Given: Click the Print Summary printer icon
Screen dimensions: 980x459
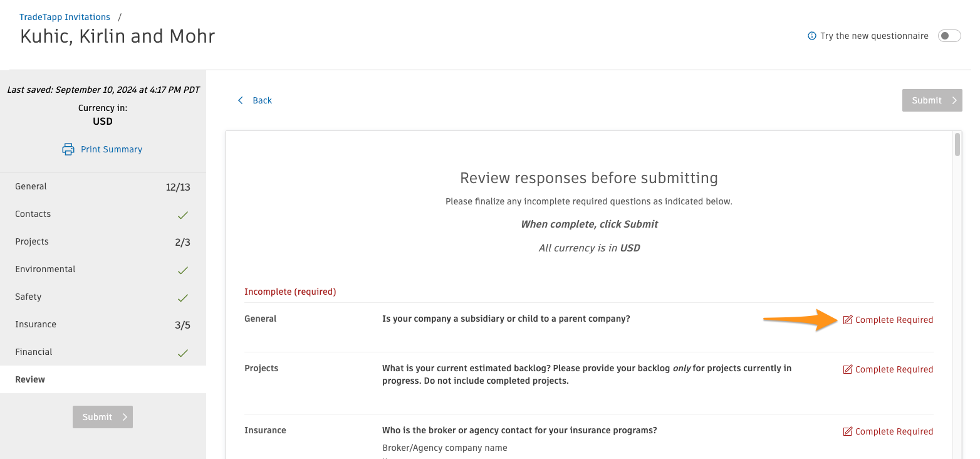Looking at the screenshot, I should 68,149.
